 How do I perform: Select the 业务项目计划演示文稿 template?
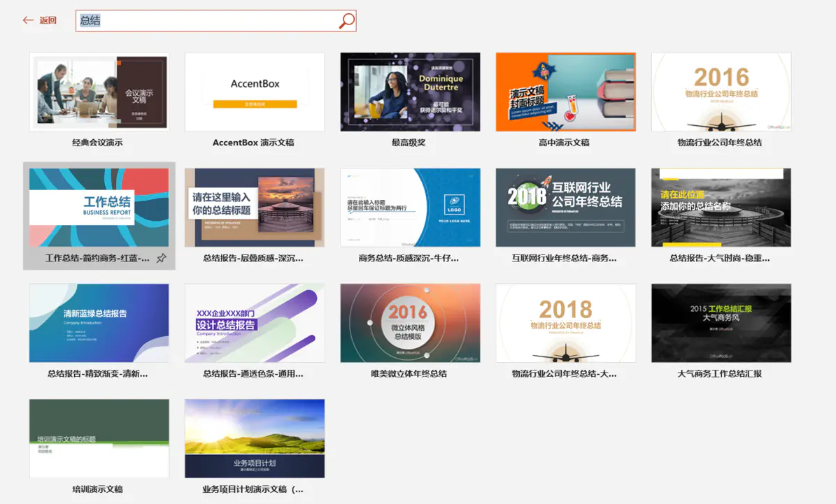[x=255, y=438]
